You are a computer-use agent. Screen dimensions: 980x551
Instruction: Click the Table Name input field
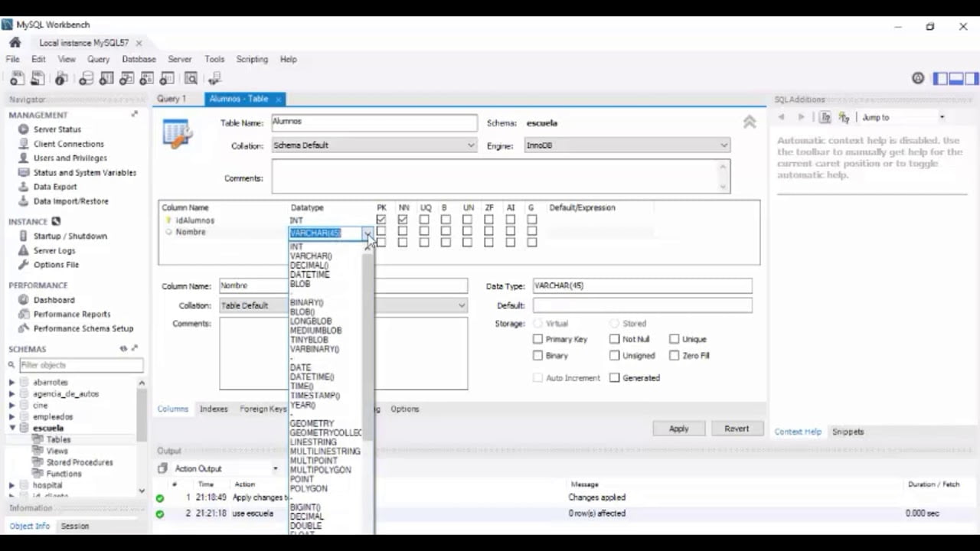pos(374,122)
